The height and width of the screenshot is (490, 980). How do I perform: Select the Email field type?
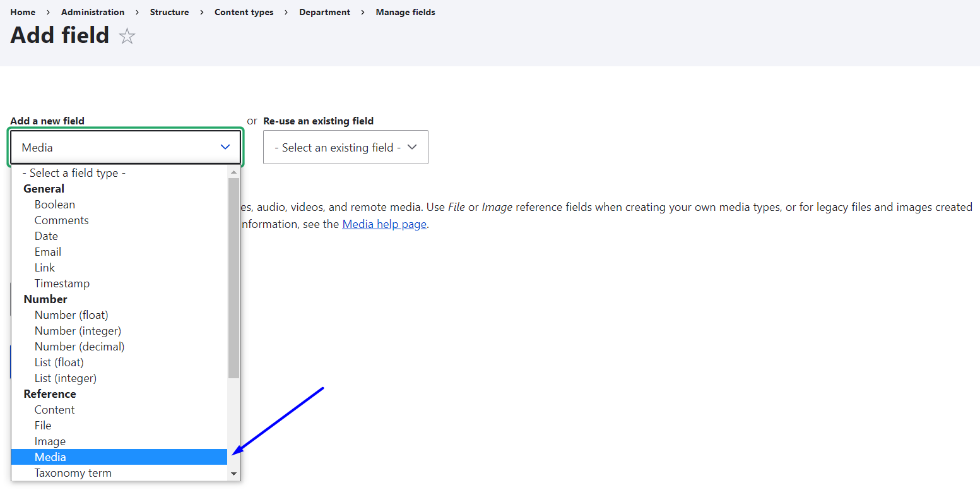click(x=47, y=251)
